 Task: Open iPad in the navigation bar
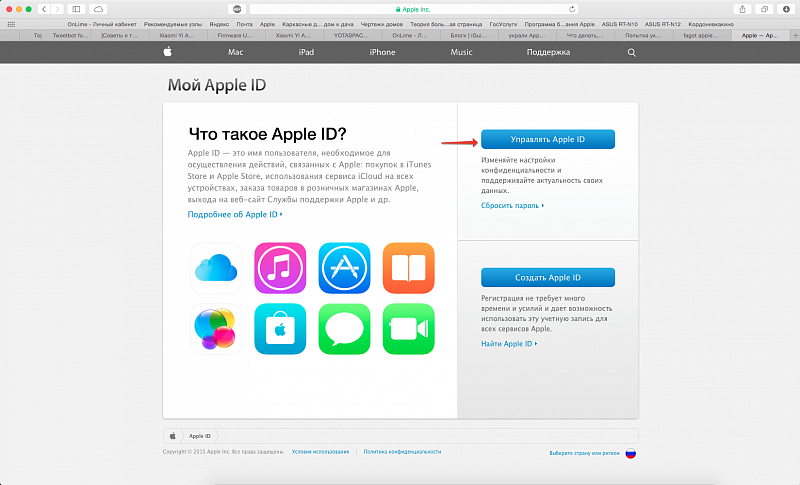click(x=306, y=52)
